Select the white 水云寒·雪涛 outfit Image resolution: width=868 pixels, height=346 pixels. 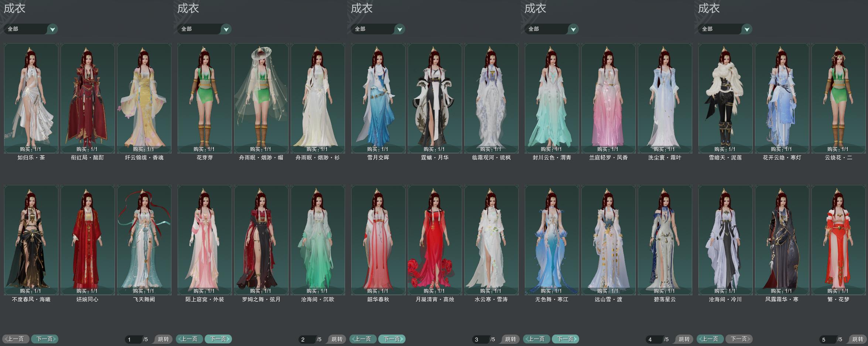coord(491,240)
